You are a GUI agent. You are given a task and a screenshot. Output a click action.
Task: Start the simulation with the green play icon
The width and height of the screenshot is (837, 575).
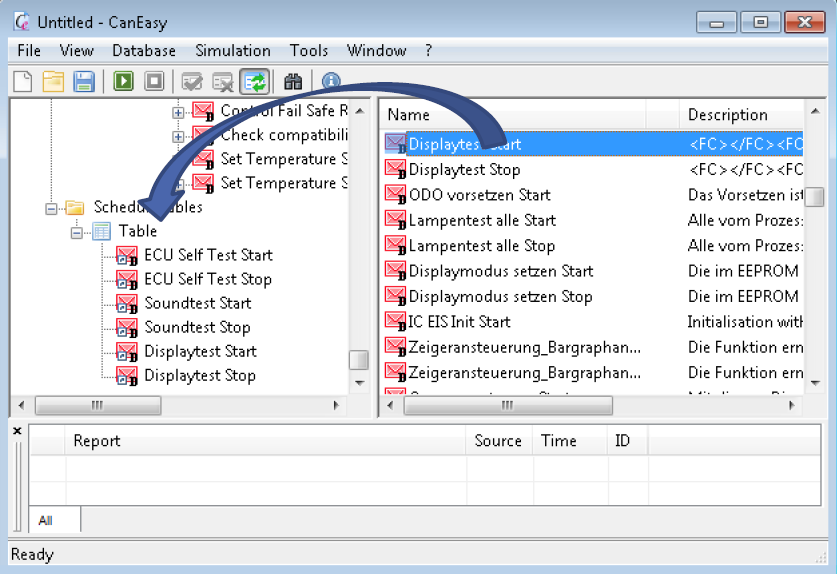click(123, 81)
